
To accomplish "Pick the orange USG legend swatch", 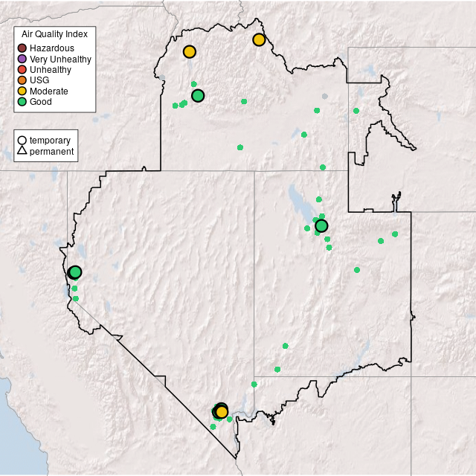I will click(22, 80).
